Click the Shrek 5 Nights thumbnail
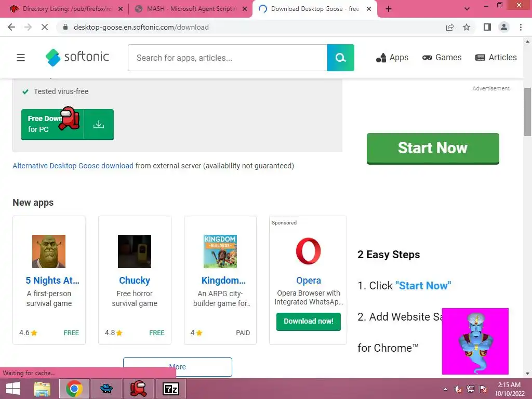The height and width of the screenshot is (399, 532). (49, 251)
